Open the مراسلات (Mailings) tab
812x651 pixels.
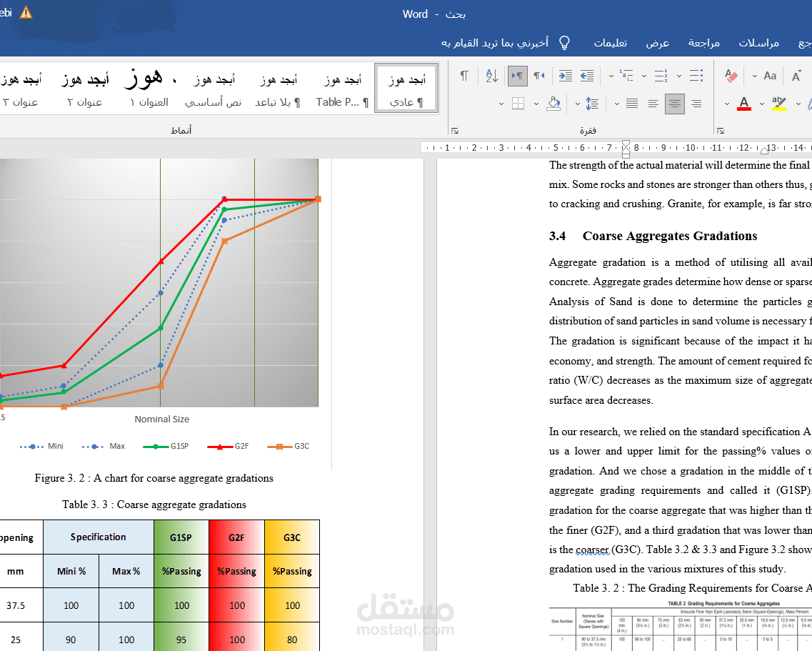point(758,43)
